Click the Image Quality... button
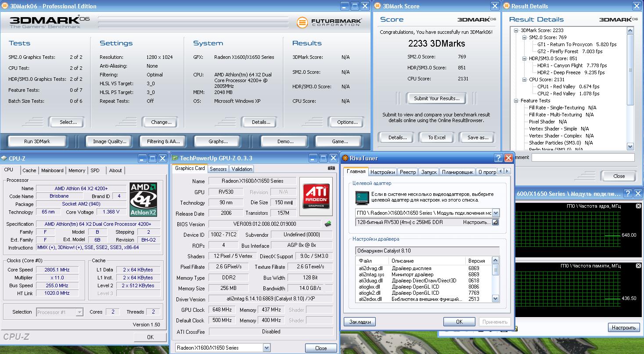Viewport: 644px width, 354px height. tap(110, 141)
